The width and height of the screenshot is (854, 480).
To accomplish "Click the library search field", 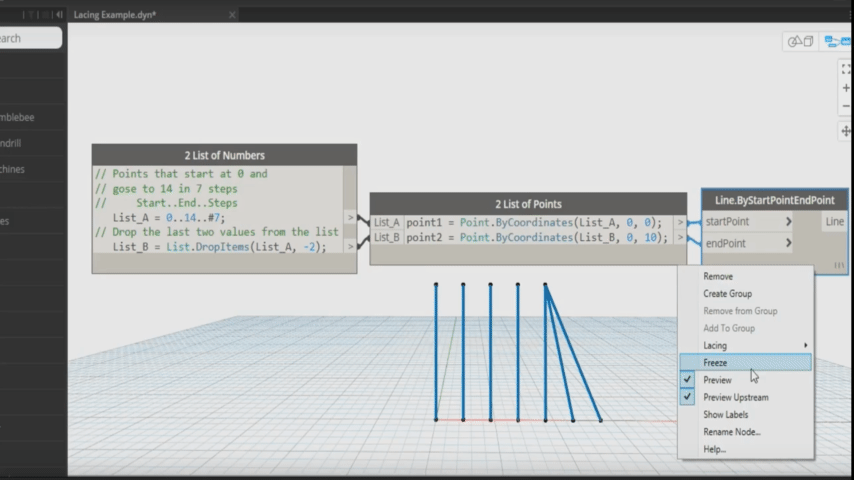I will pos(30,38).
